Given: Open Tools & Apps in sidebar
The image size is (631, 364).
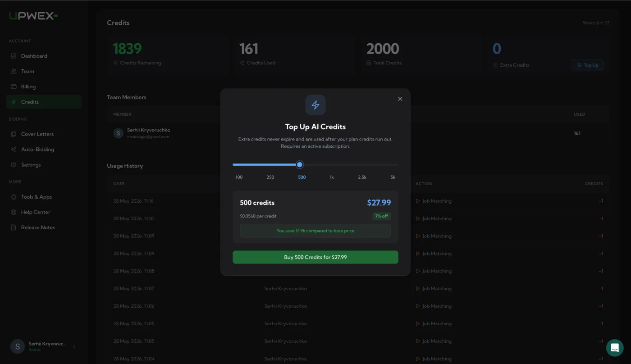Looking at the screenshot, I should (44, 197).
